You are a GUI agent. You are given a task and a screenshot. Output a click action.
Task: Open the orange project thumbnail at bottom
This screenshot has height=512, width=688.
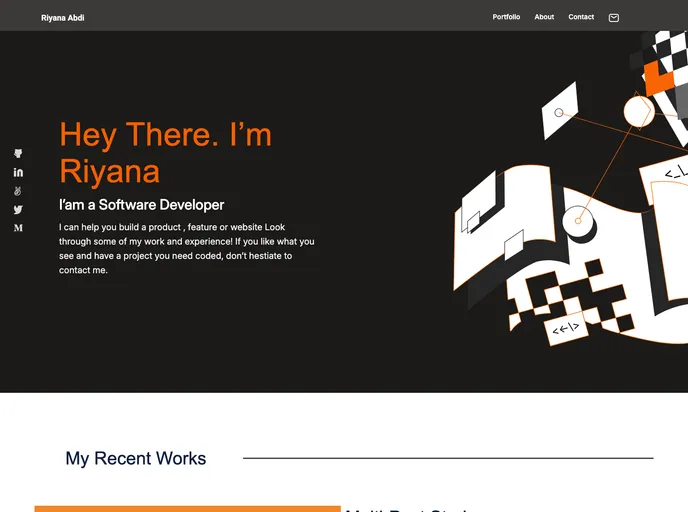tap(187, 508)
